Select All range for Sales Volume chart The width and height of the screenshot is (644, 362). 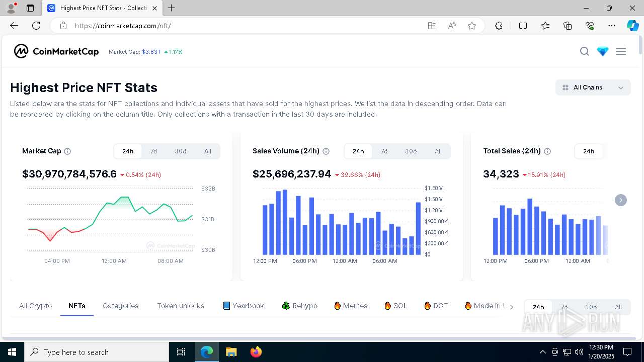(438, 151)
